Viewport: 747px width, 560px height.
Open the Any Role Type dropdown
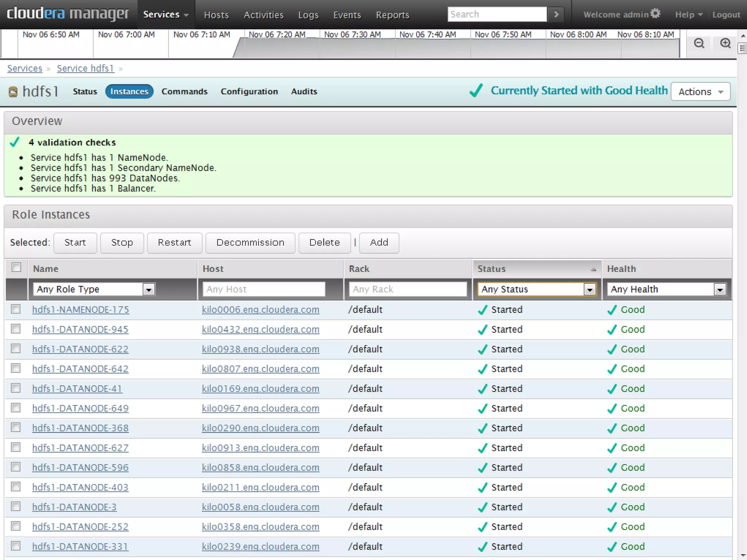coord(94,289)
